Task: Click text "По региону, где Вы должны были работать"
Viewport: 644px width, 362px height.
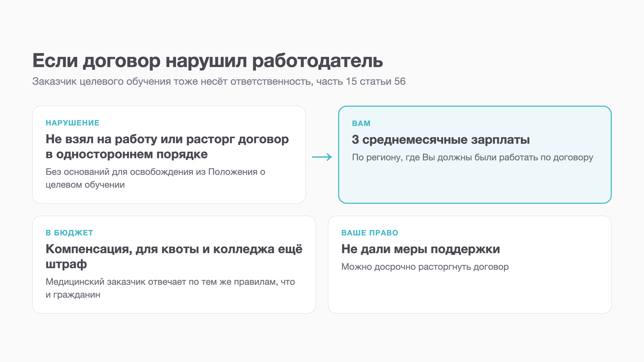Action: [x=445, y=157]
